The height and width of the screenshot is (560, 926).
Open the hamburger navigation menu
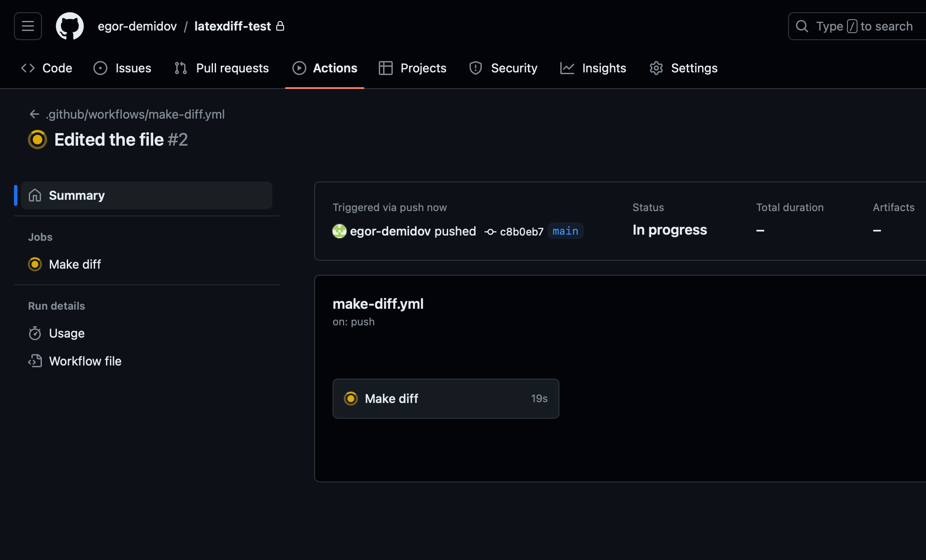click(x=28, y=26)
